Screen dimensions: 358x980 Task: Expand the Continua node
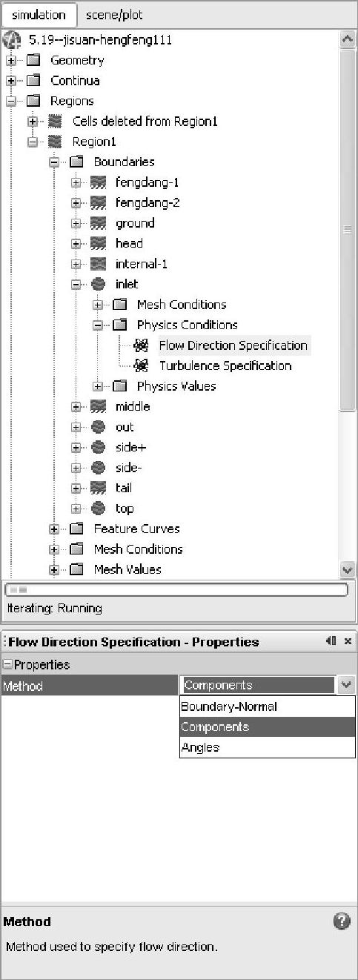(x=11, y=81)
